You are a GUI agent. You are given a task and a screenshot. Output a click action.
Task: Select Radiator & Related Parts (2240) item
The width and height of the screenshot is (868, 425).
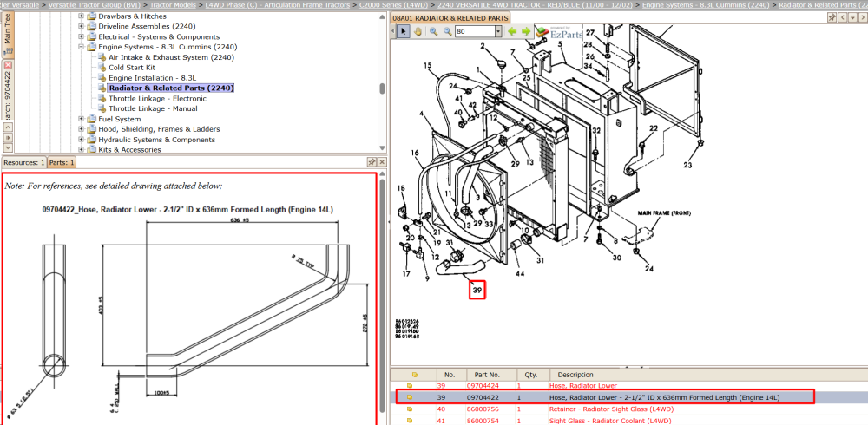pyautogui.click(x=172, y=88)
